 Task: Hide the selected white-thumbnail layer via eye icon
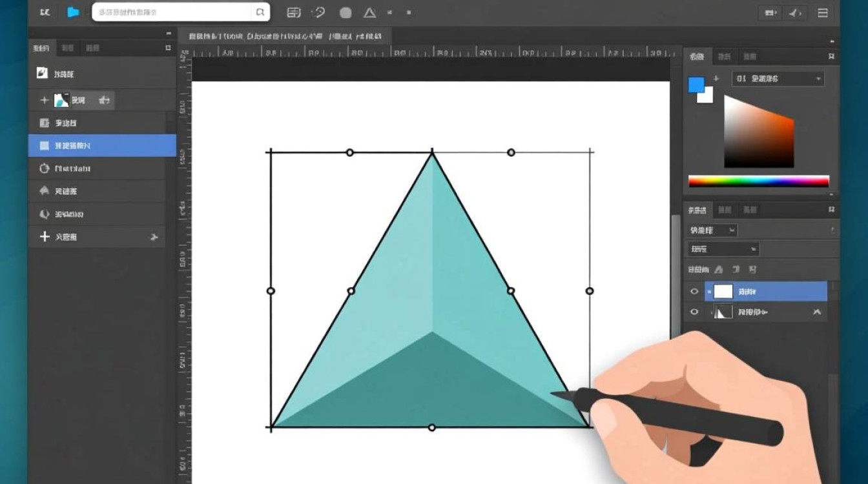click(694, 292)
